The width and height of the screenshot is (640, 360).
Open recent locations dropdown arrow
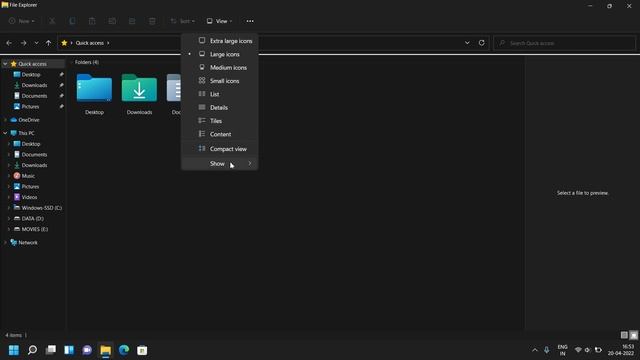point(36,43)
